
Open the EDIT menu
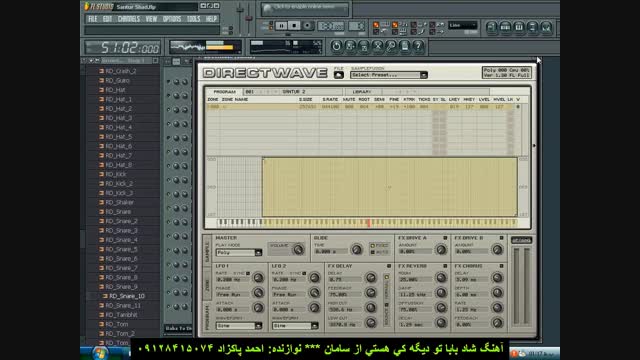(107, 19)
